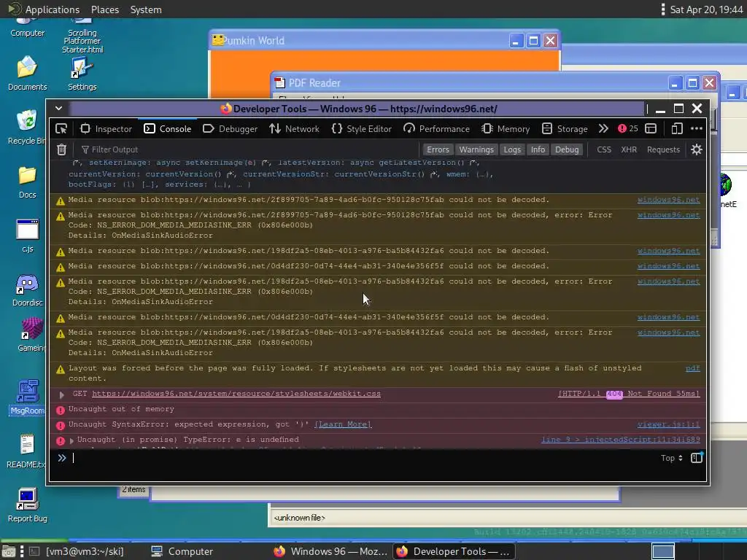Click chevron at DevTools title bar left
The height and width of the screenshot is (560, 747).
[58, 108]
